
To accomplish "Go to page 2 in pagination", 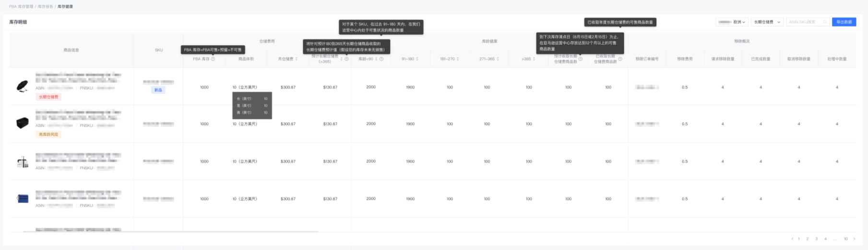I will 808,239.
